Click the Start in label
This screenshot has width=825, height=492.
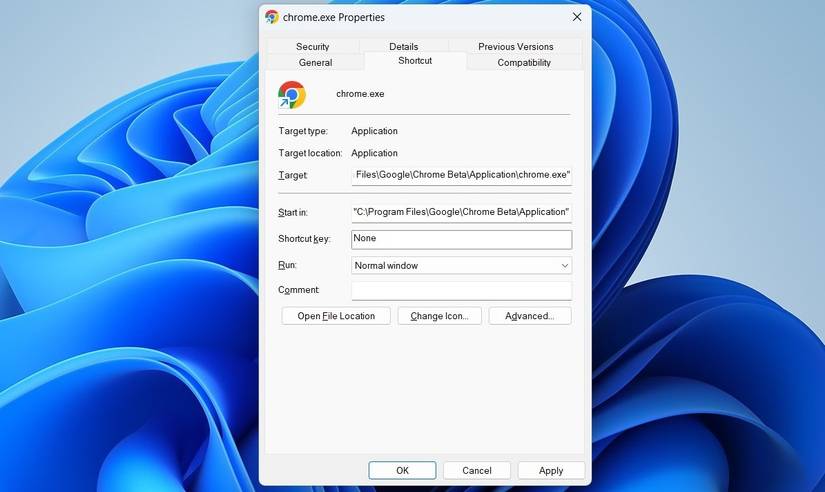point(293,213)
